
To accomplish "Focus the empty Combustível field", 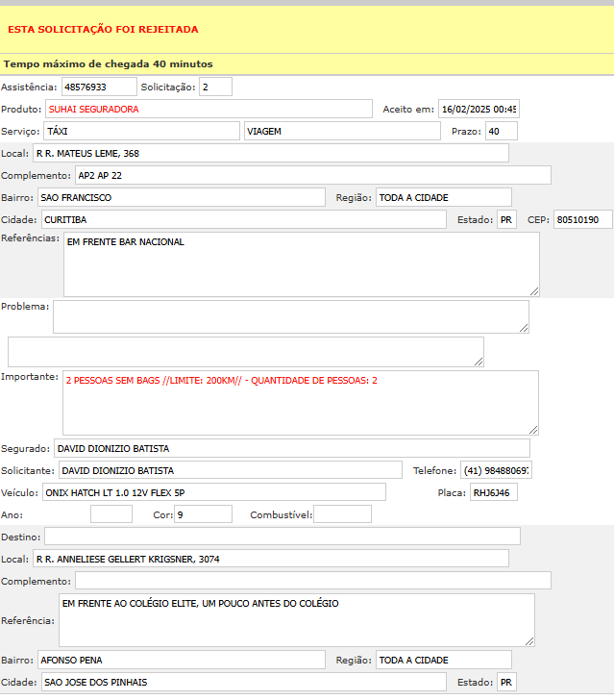I will pos(342,513).
